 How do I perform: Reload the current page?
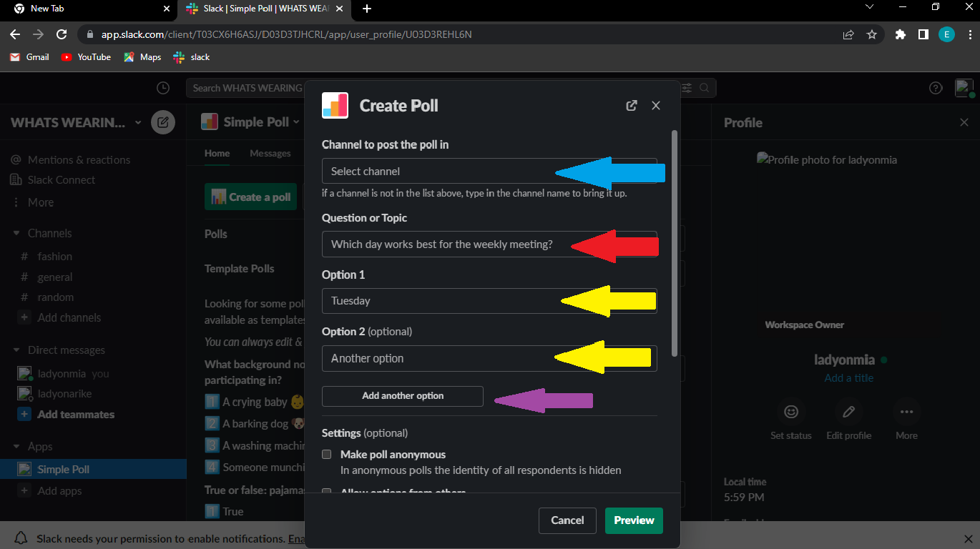click(62, 34)
